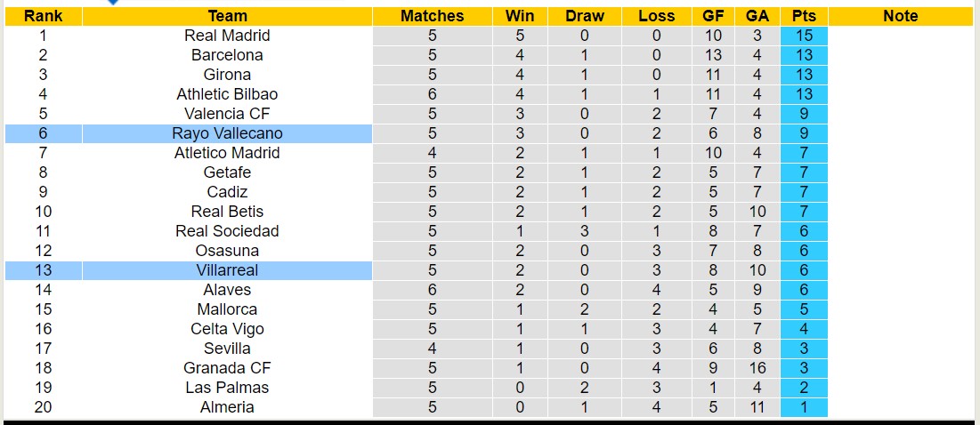Select the highlighted Villarreal team row
Screen dimensions: 980x425
pyautogui.click(x=227, y=270)
